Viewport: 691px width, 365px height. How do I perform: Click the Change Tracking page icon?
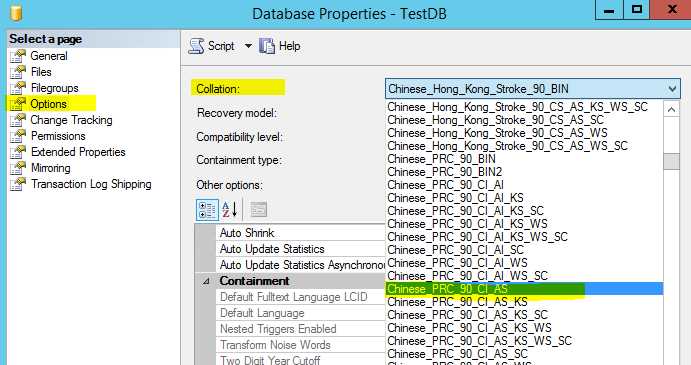(18, 120)
